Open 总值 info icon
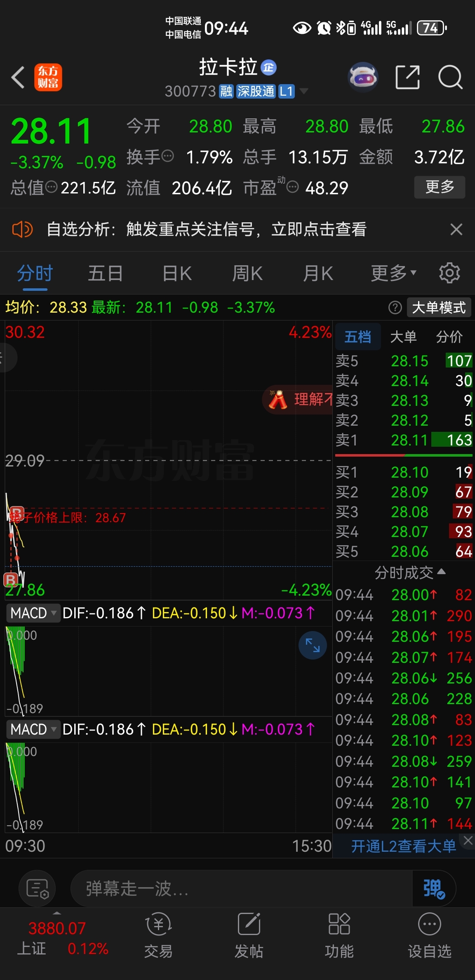This screenshot has width=475, height=980. pyautogui.click(x=51, y=187)
